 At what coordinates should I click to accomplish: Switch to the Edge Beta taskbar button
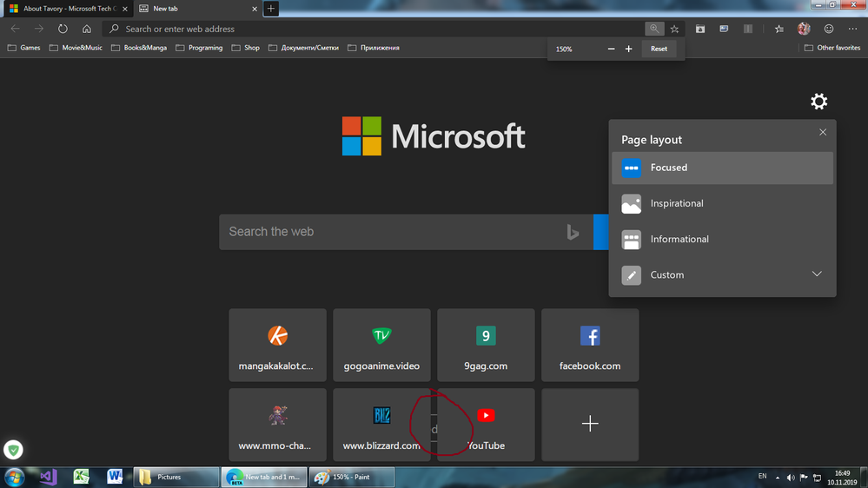click(264, 477)
